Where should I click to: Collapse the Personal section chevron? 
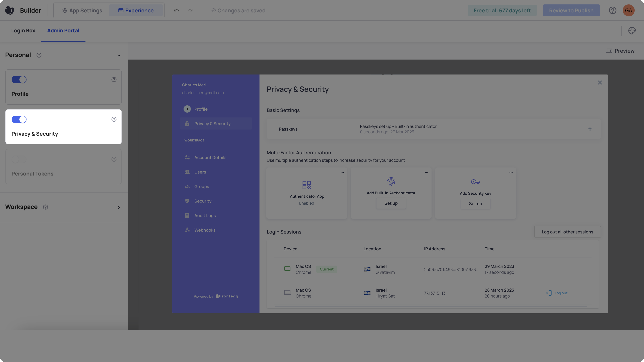tap(119, 55)
